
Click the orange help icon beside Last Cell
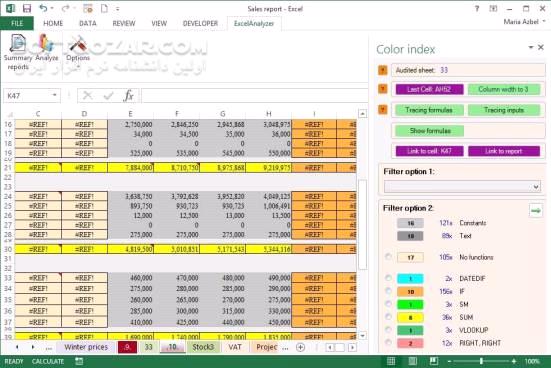pos(383,89)
